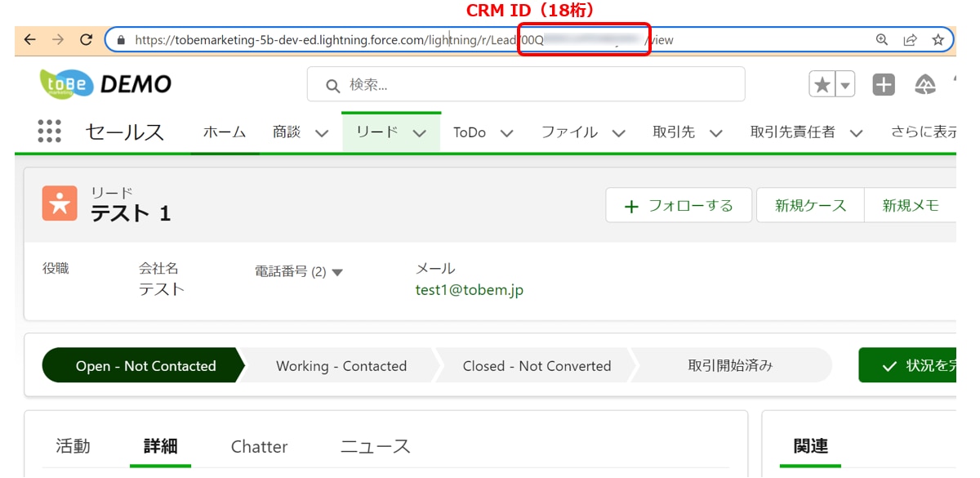Click the 新規ケース button
Viewport: 980px width, 478px height.
(x=810, y=205)
